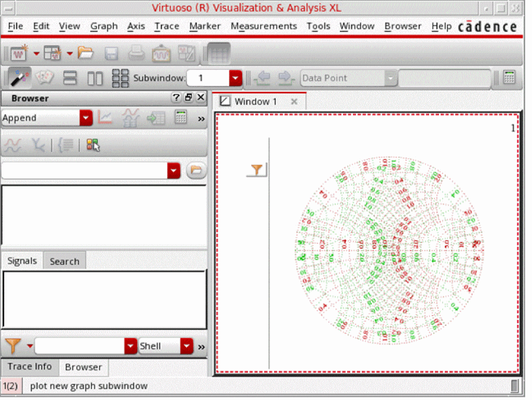Click the field next to Data Point
Viewport: 532px width, 400px height.
[444, 78]
